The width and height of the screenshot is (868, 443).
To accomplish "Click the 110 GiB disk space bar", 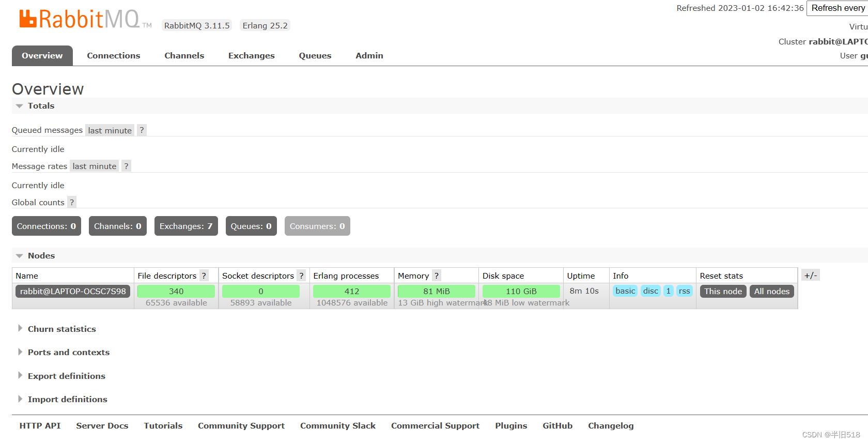I will point(521,291).
